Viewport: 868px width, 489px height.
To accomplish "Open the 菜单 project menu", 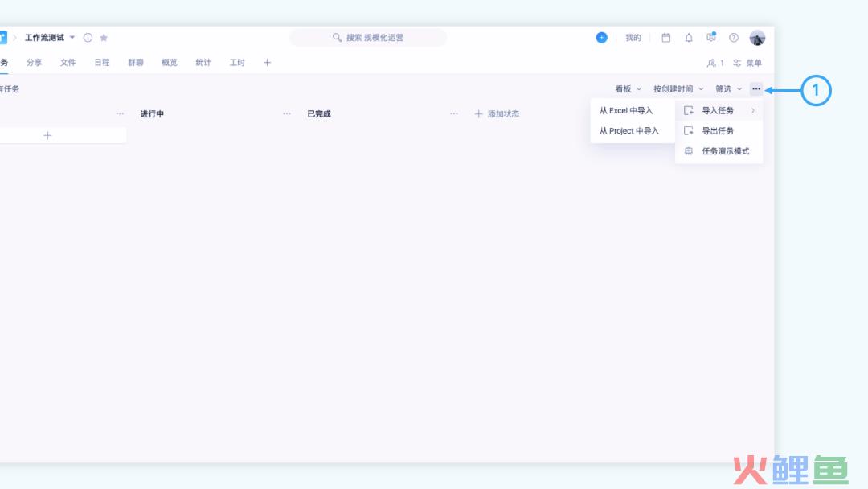I will click(x=748, y=63).
